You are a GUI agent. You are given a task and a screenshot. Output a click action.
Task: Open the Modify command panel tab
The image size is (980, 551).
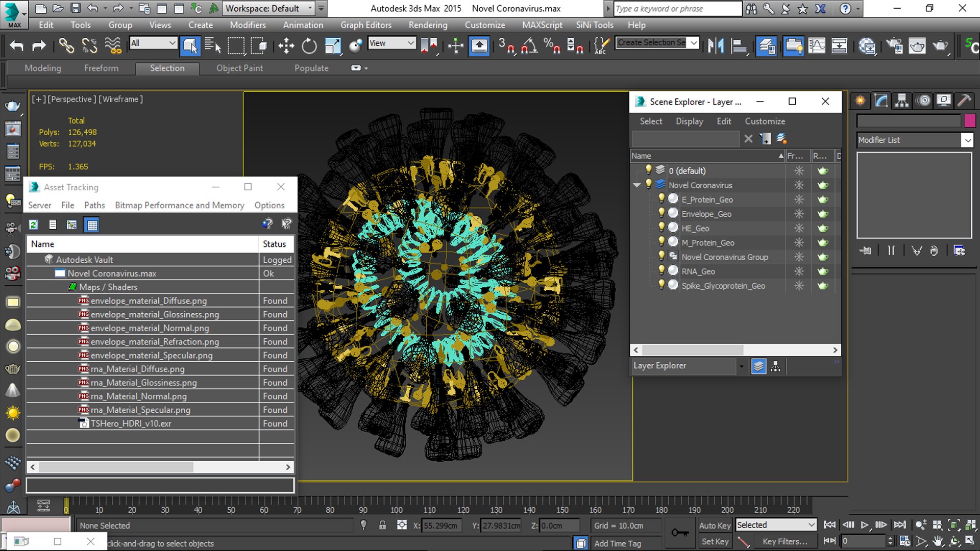[x=881, y=101]
